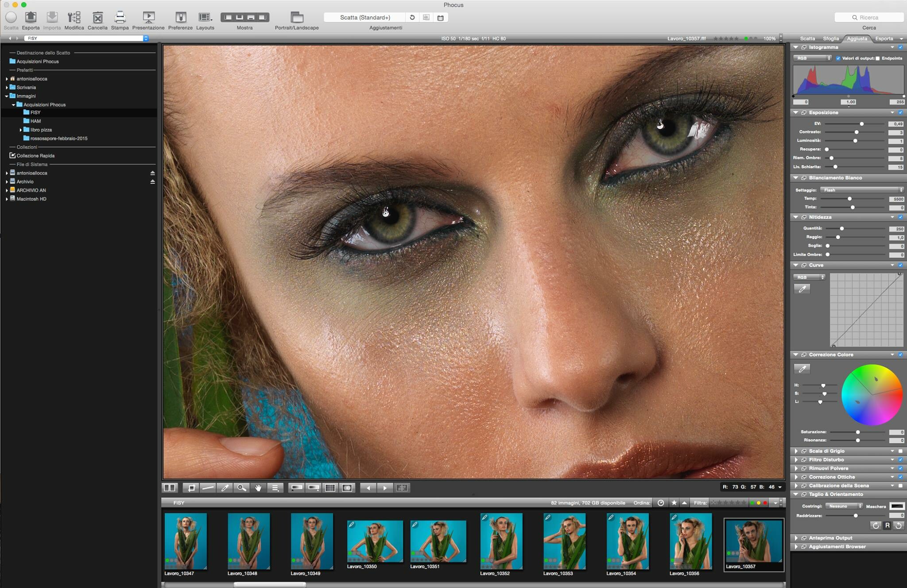Expand the Anteprima Output panel

pos(796,538)
